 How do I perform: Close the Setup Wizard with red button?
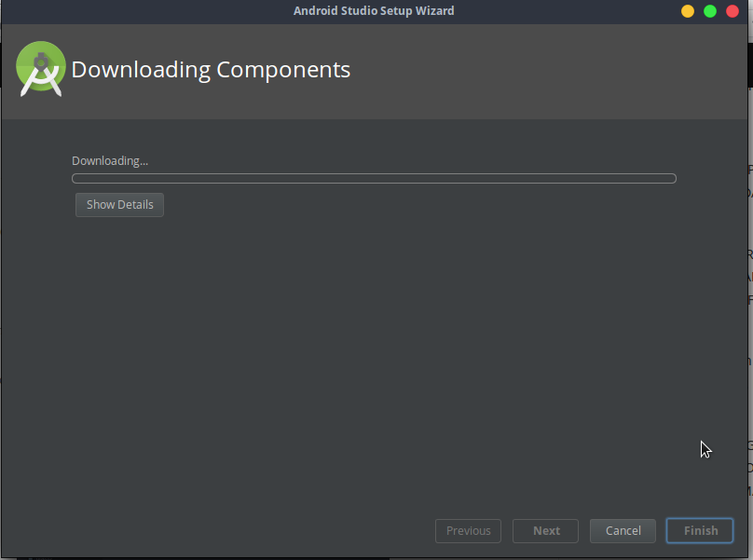click(732, 11)
